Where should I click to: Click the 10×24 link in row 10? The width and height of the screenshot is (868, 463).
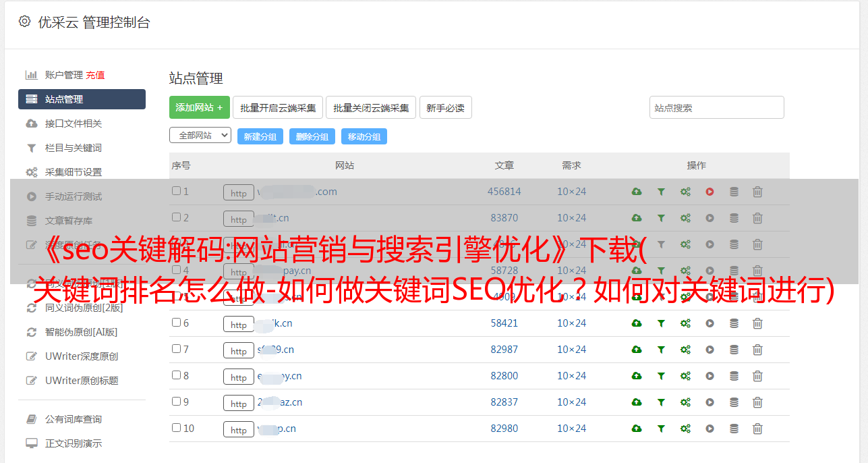(x=571, y=429)
